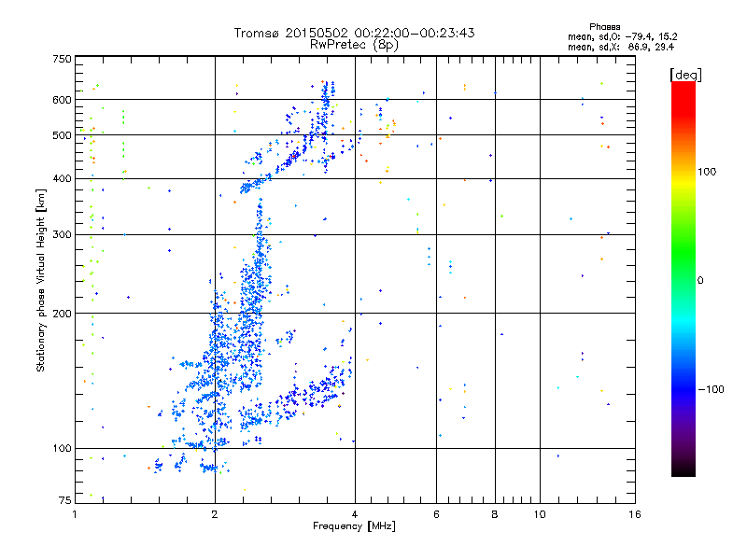Click the x-axis label 'Frequency [MHz]'
This screenshot has height=560, width=747.
point(354,526)
